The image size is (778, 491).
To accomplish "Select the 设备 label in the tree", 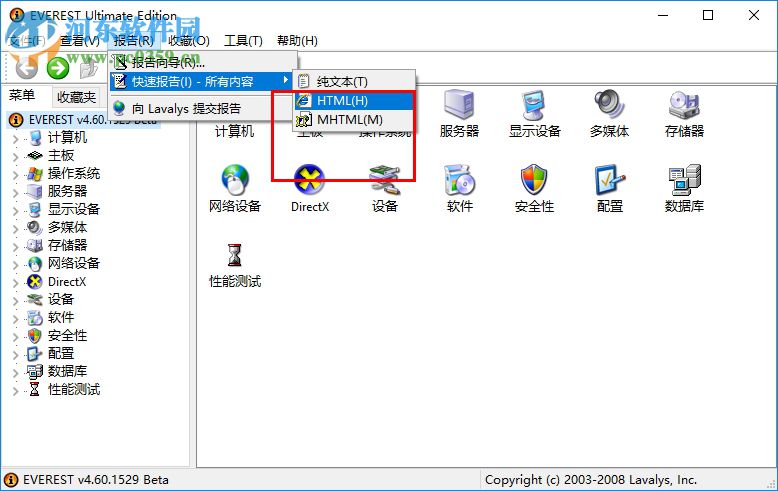I will [61, 299].
